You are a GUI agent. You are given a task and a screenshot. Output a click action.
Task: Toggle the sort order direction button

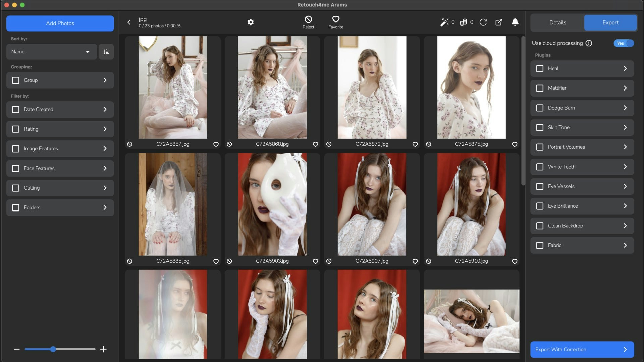pos(106,52)
